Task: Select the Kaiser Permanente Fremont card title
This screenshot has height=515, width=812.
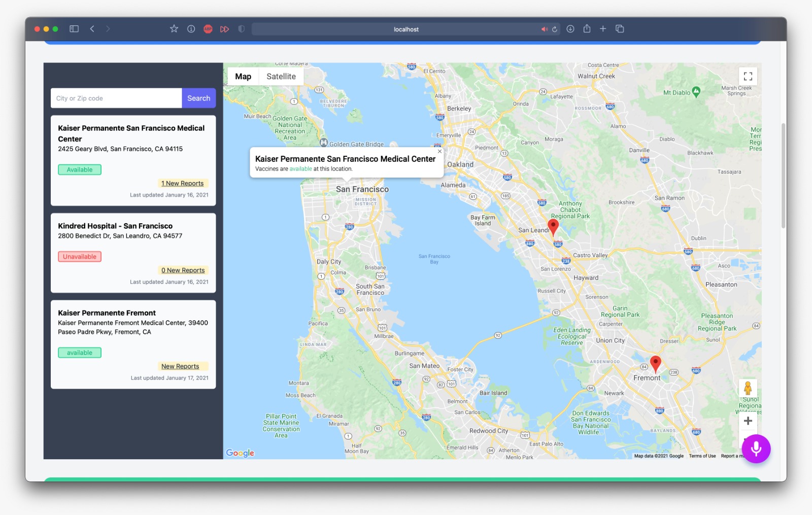Action: pos(107,313)
